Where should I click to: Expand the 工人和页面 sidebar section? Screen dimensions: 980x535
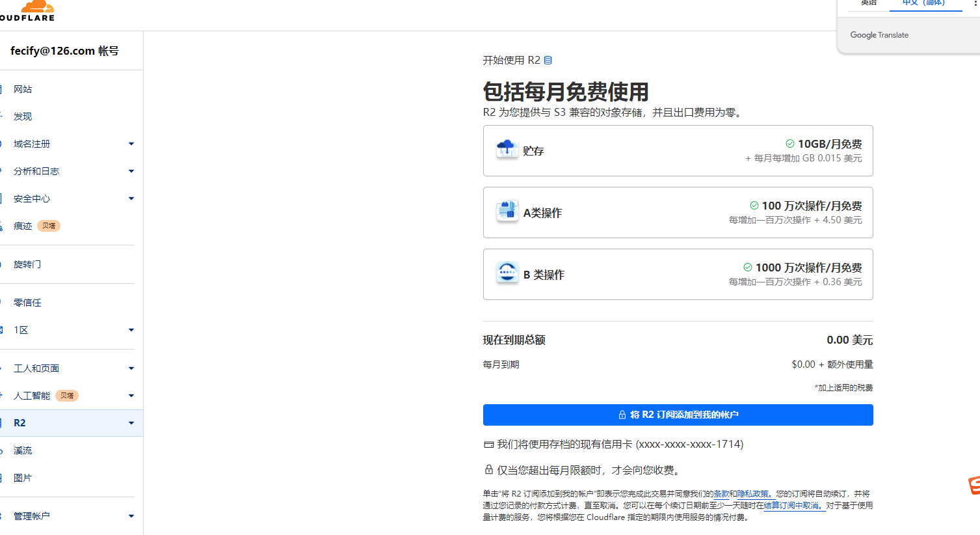(x=131, y=368)
